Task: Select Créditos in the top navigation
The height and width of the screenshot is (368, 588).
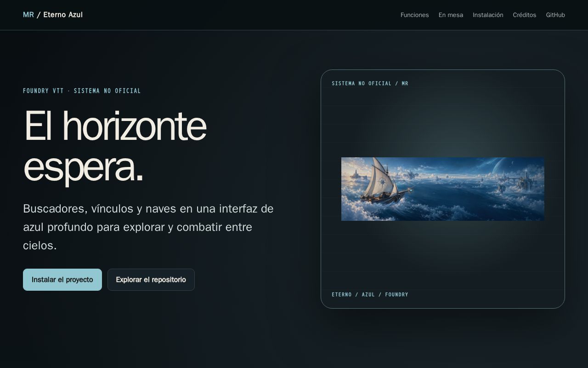Action: coord(525,15)
